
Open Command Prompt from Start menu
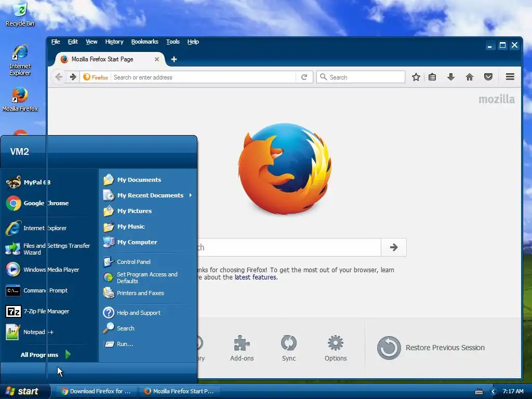(37, 290)
